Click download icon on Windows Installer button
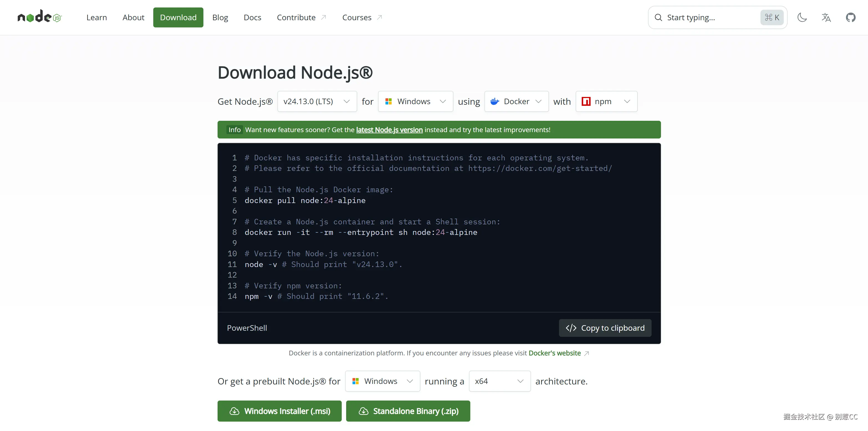The image size is (868, 431). (x=234, y=411)
